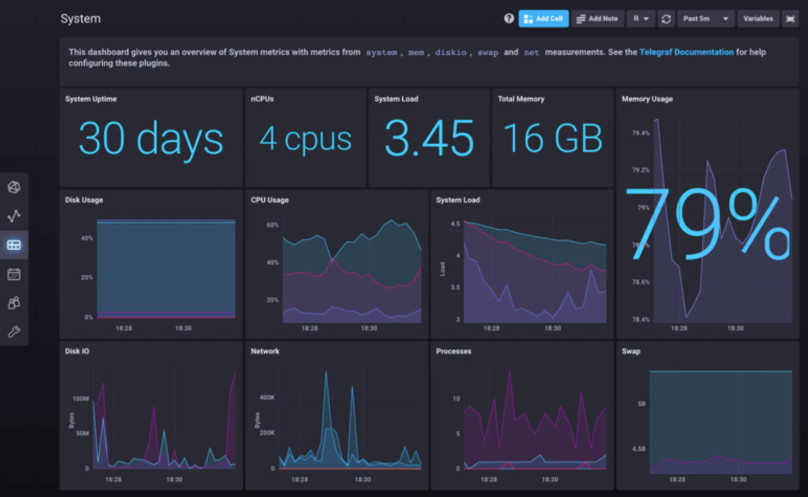Screen dimensions: 808x497
Task: Open the Tasks calendar icon
Action: coord(15,274)
